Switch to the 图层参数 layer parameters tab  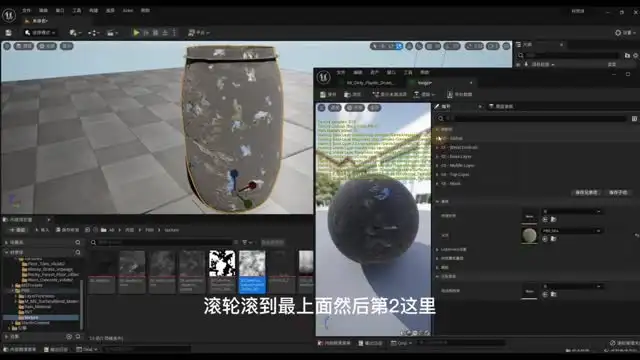(501, 107)
